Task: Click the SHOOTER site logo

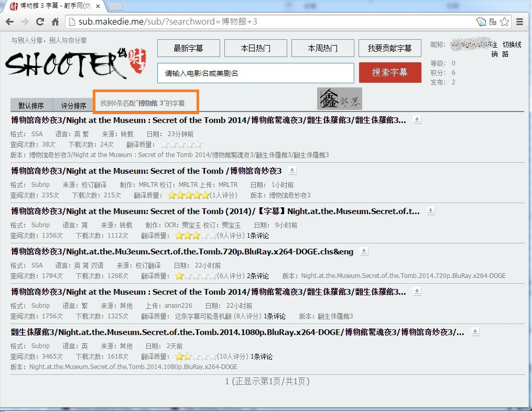Action: point(76,64)
